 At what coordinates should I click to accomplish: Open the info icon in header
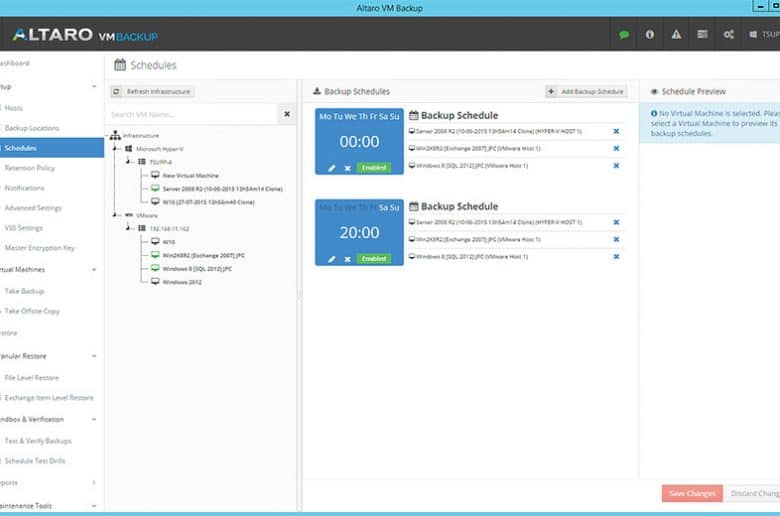coord(650,34)
